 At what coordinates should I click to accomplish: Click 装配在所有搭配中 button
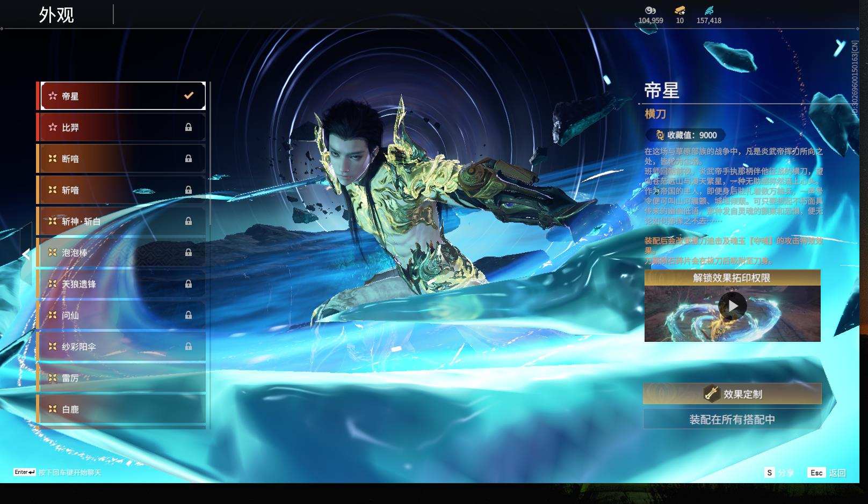(x=733, y=419)
